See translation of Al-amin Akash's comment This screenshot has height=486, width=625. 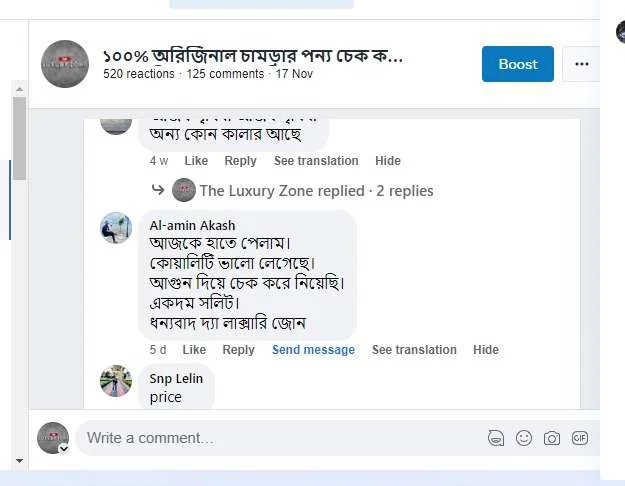point(414,350)
